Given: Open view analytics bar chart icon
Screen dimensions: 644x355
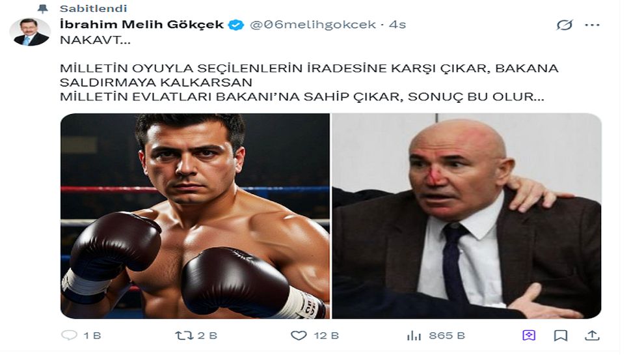Looking at the screenshot, I should tap(414, 335).
